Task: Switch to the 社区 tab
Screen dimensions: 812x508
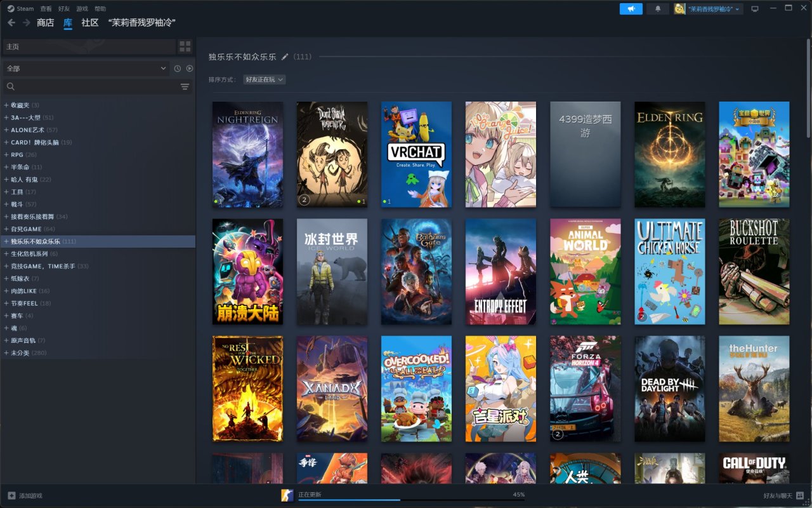Action: click(x=90, y=23)
